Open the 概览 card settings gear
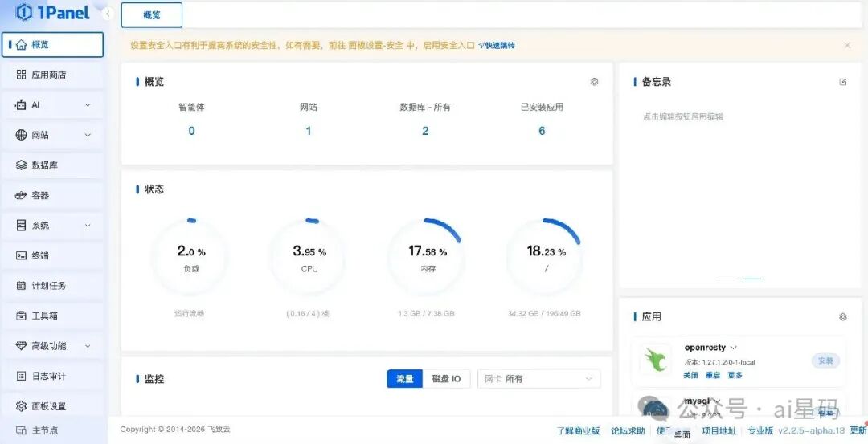 click(595, 82)
